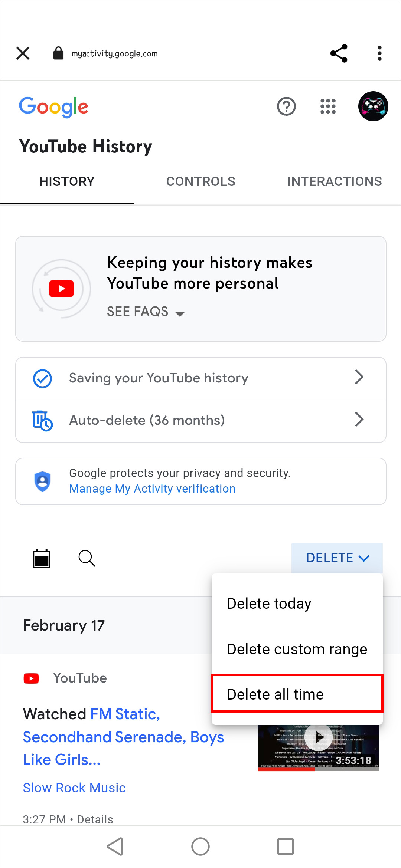
Task: Select Delete all time option
Action: pos(296,694)
